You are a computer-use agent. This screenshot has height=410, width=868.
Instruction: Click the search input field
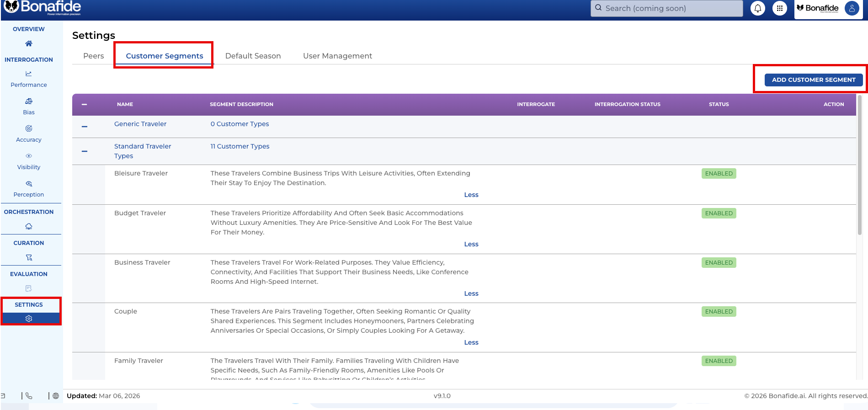666,8
